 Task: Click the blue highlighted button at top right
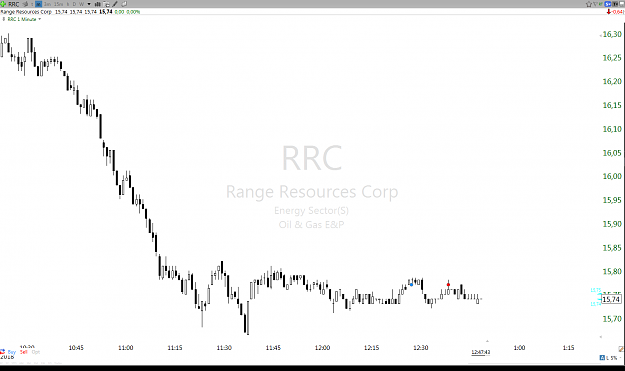[x=608, y=4]
